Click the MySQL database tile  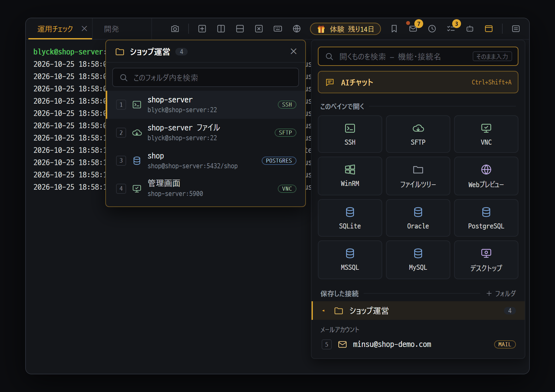pyautogui.click(x=418, y=260)
